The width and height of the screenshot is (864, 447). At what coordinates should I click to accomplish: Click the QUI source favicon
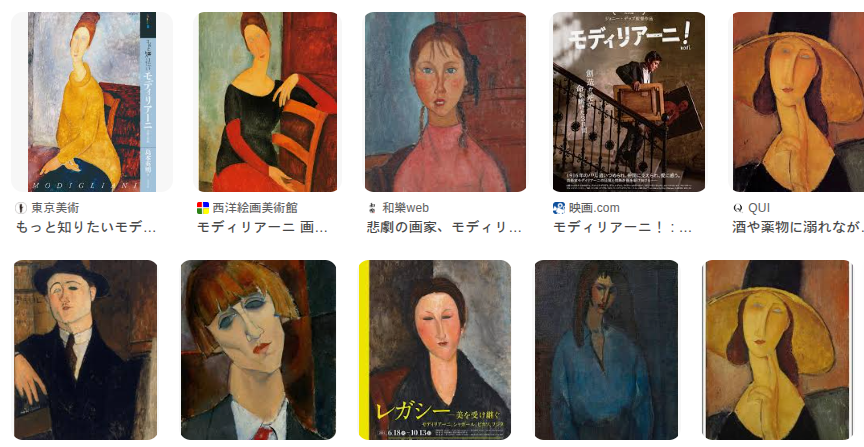[x=738, y=208]
